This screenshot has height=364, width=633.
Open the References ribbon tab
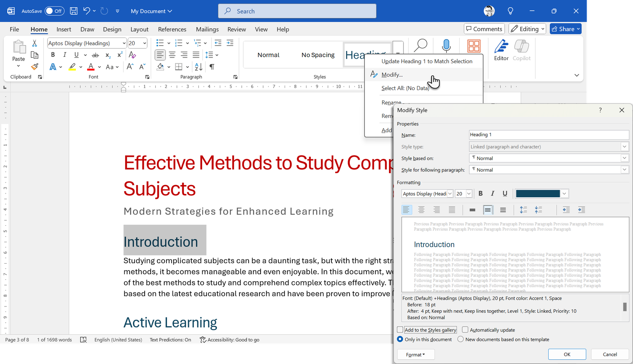(x=172, y=30)
